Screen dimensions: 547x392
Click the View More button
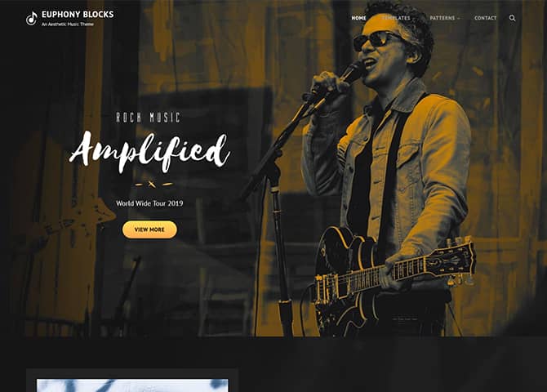coord(149,229)
